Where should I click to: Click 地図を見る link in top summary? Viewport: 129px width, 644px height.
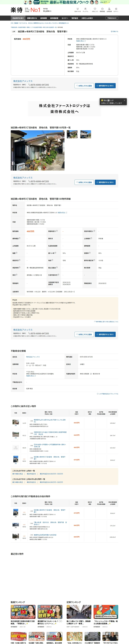click(x=81, y=41)
